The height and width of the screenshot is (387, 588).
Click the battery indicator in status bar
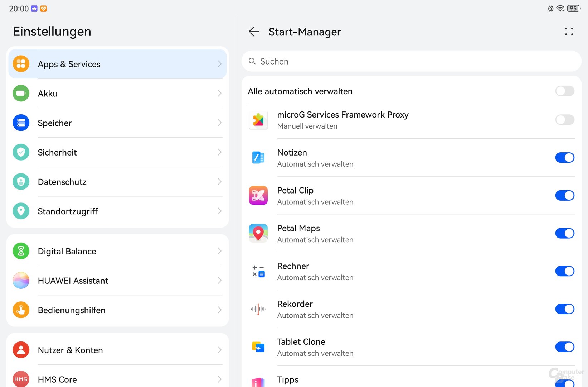(x=574, y=8)
